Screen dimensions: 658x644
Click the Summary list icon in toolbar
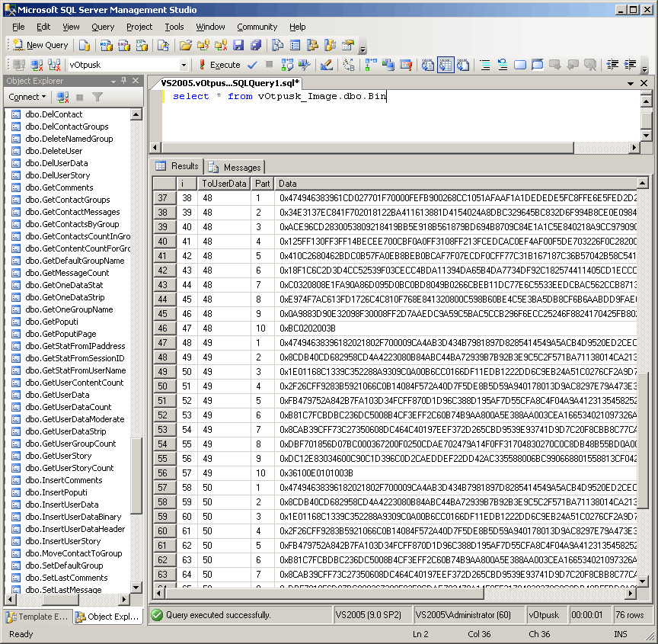point(295,45)
